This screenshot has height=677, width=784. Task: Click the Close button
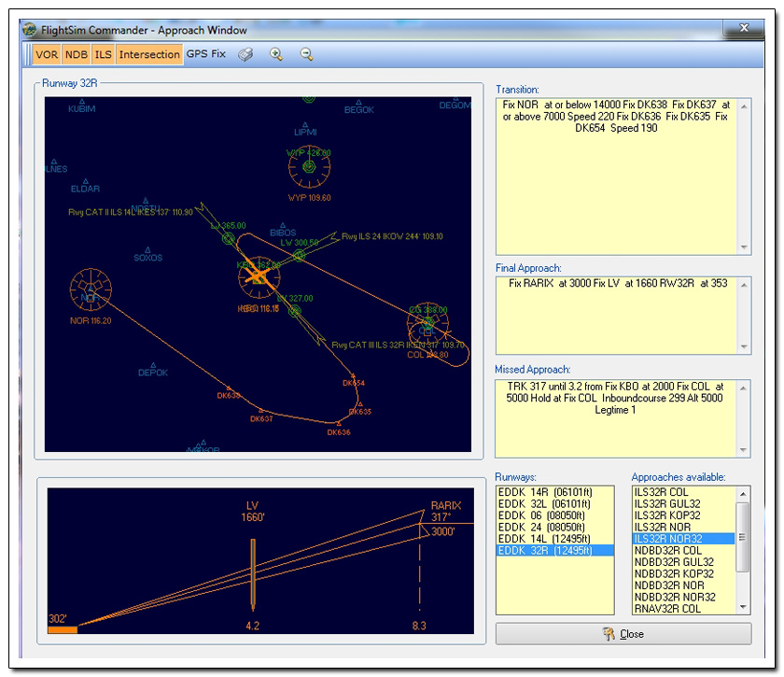pyautogui.click(x=623, y=634)
